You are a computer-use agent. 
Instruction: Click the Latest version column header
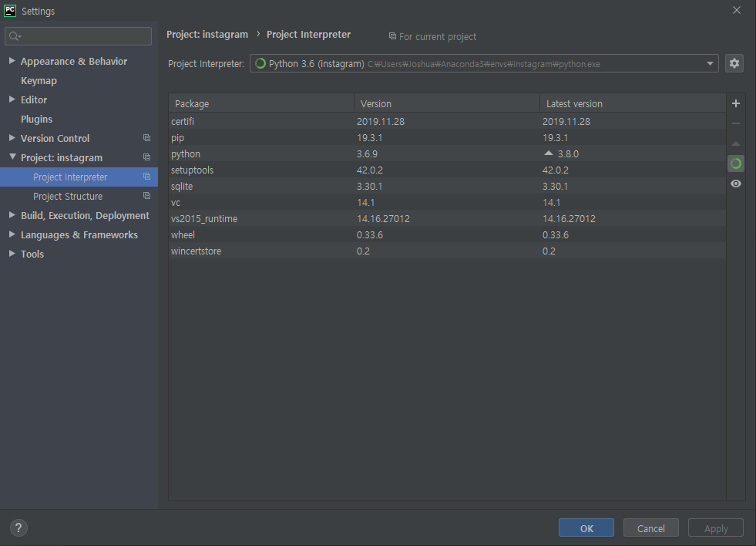point(633,103)
